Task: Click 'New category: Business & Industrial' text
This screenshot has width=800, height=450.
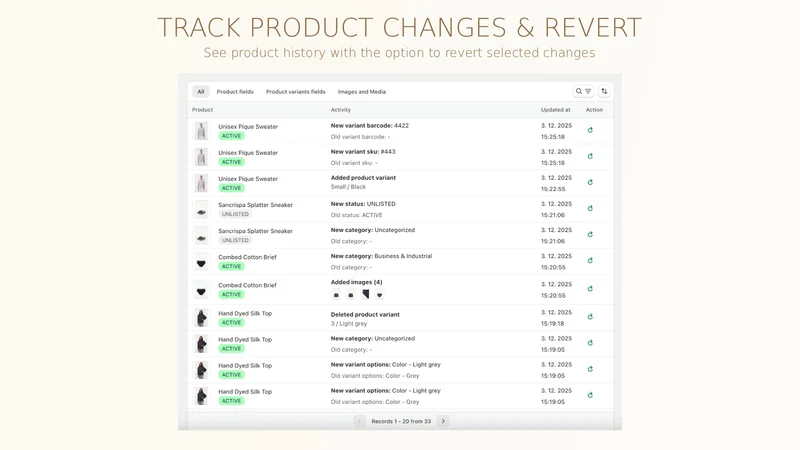Action: 381,256
